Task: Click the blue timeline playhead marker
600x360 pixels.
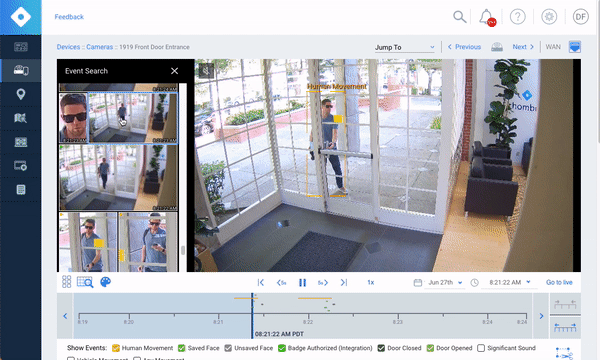Action: click(252, 316)
